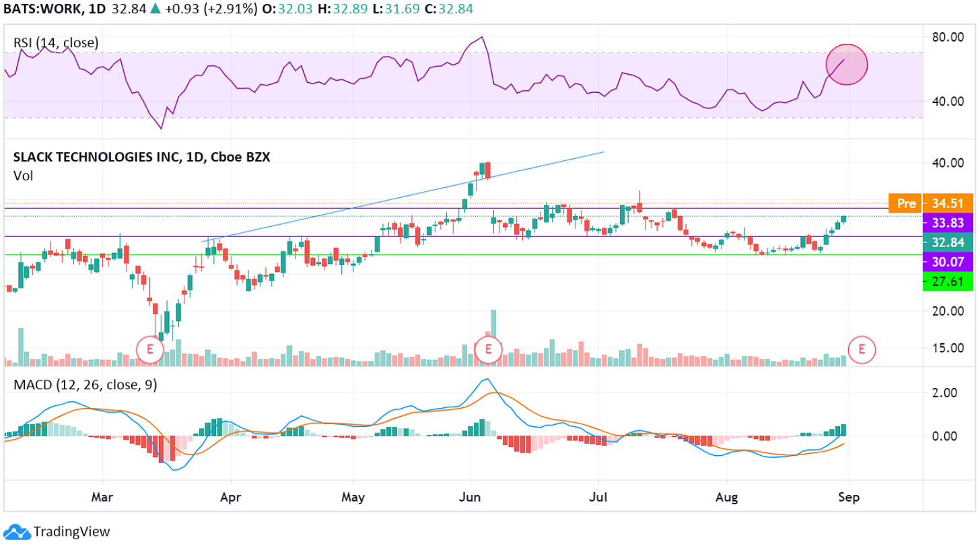Click the Apr date axis label
The image size is (980, 544).
[231, 498]
